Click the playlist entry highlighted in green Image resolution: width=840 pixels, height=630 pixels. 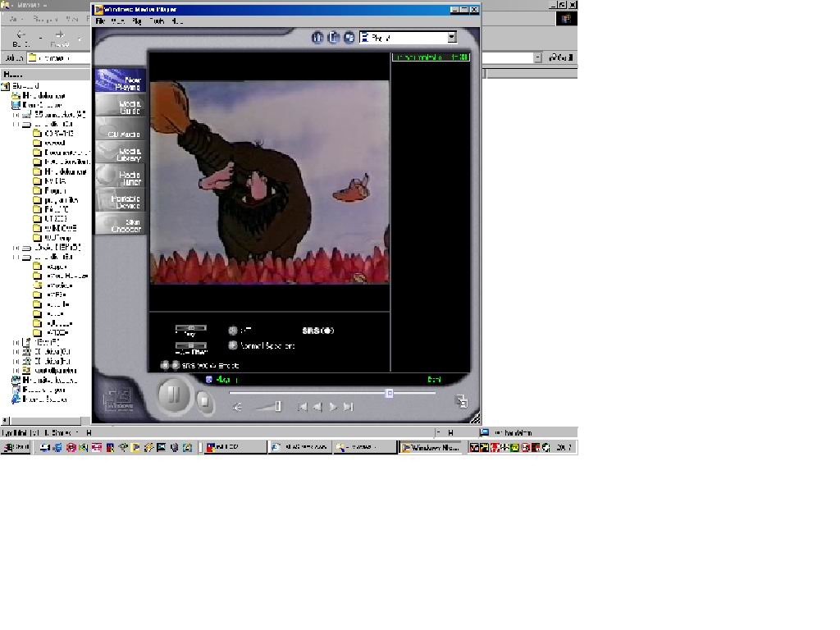[431, 57]
